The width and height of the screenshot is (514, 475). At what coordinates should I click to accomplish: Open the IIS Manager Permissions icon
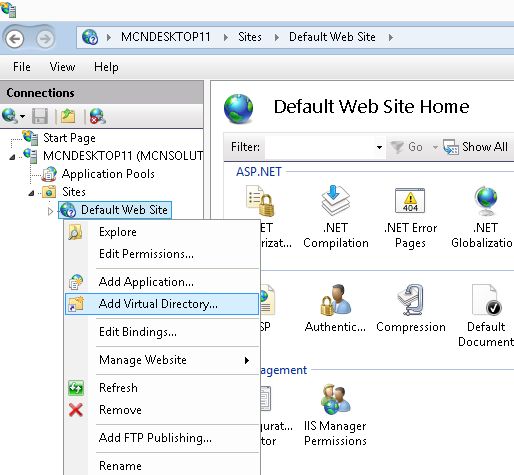[x=335, y=399]
